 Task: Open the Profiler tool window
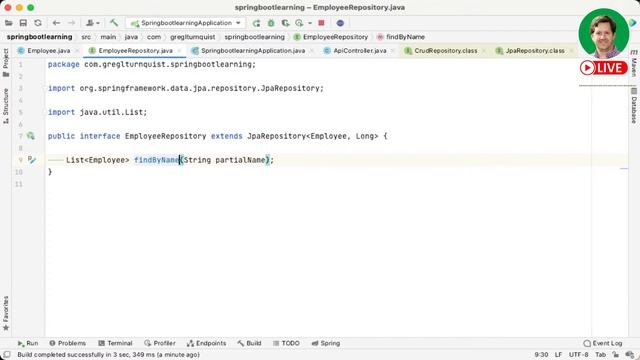tap(160, 343)
